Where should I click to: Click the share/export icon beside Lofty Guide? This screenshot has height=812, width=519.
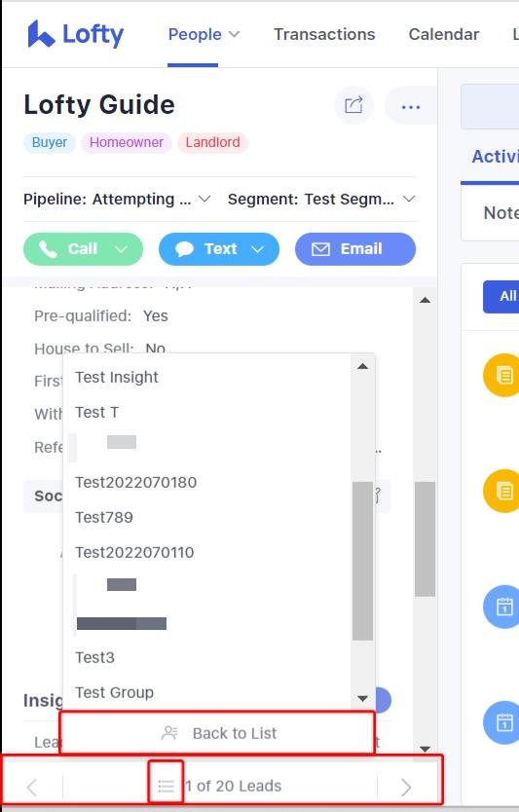coord(353,105)
